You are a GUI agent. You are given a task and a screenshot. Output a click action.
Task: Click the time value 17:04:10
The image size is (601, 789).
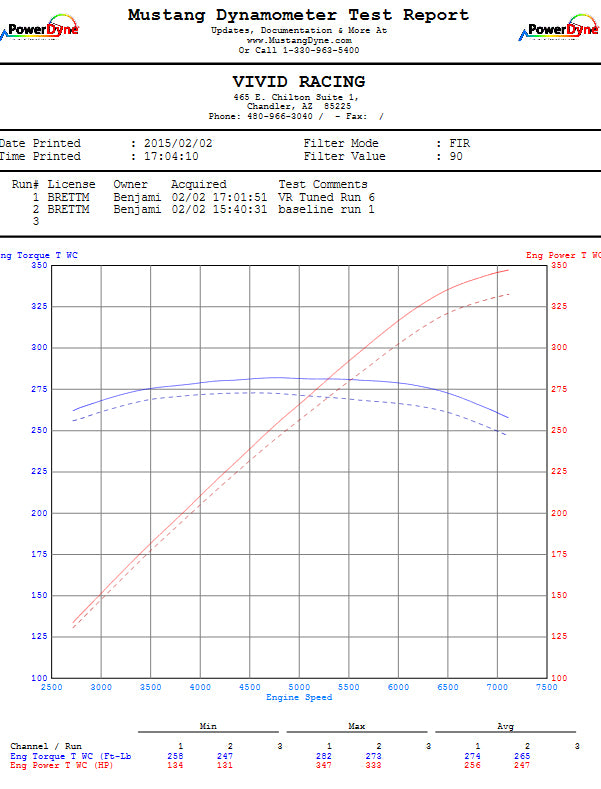[x=171, y=156]
